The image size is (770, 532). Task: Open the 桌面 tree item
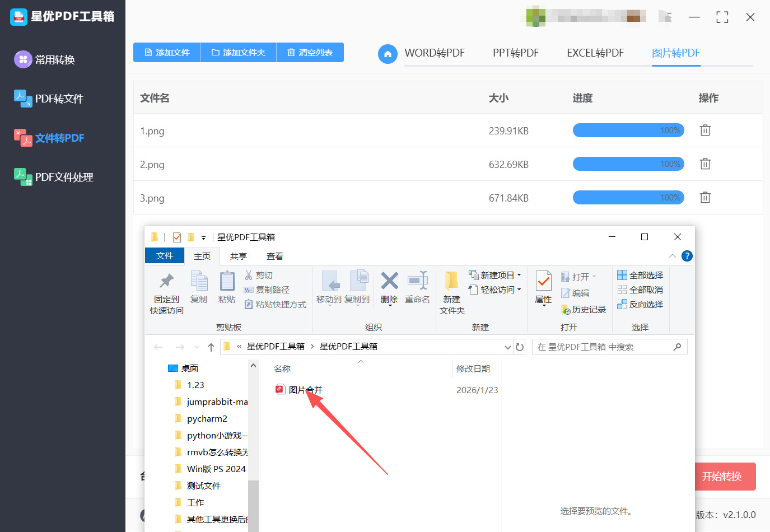pos(184,368)
